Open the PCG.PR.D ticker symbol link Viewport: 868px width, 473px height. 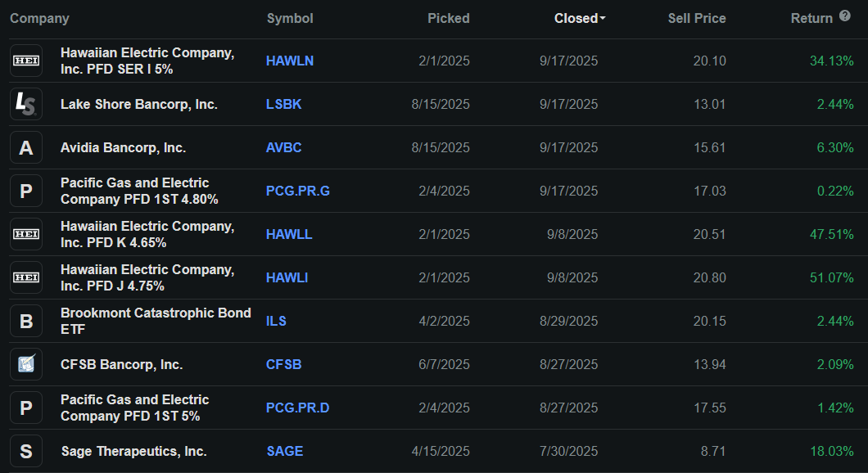click(297, 408)
